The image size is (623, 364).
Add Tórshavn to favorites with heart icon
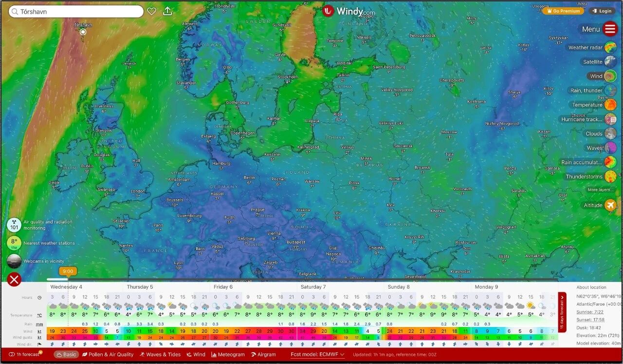(x=151, y=11)
